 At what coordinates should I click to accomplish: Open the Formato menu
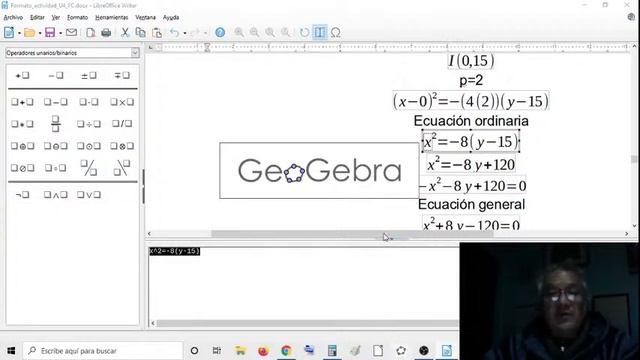78,18
